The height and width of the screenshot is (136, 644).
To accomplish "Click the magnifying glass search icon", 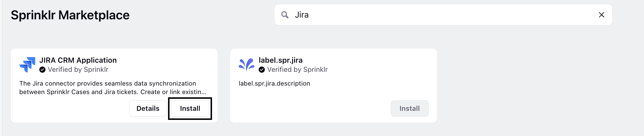I will pos(285,15).
